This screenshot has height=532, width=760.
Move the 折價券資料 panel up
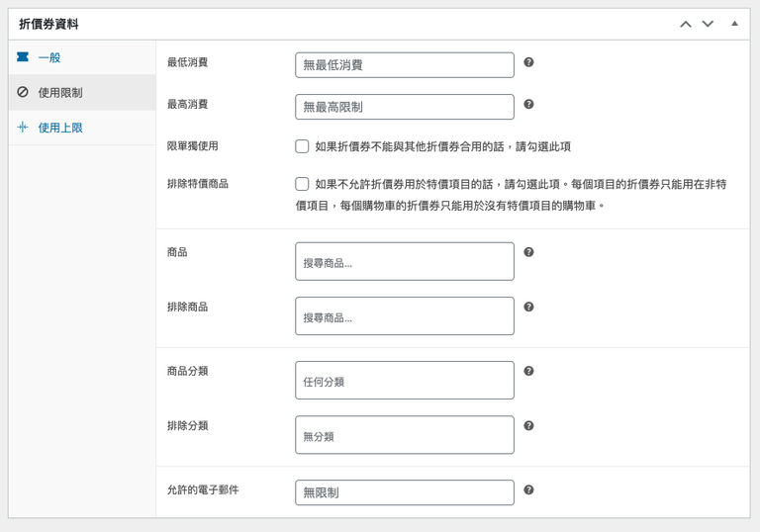coord(685,24)
